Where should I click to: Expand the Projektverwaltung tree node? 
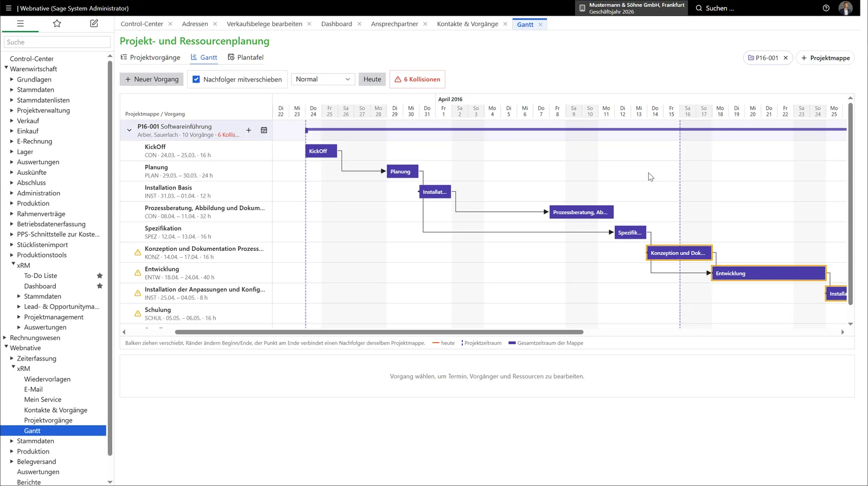tap(12, 110)
